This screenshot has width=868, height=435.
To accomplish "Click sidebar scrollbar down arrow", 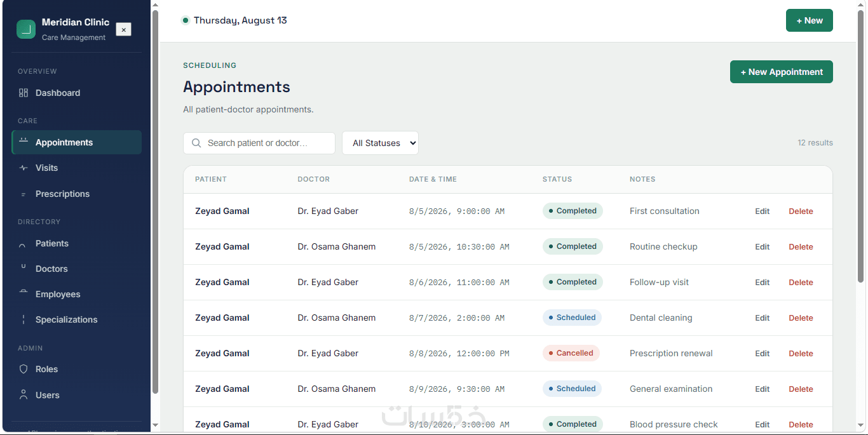I will point(155,425).
